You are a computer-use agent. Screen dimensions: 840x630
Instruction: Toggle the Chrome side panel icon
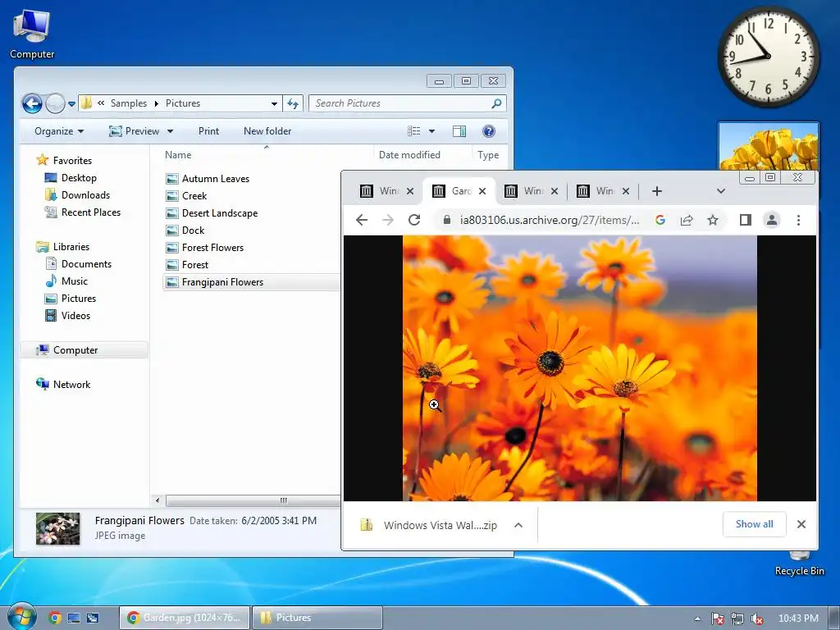[745, 220]
